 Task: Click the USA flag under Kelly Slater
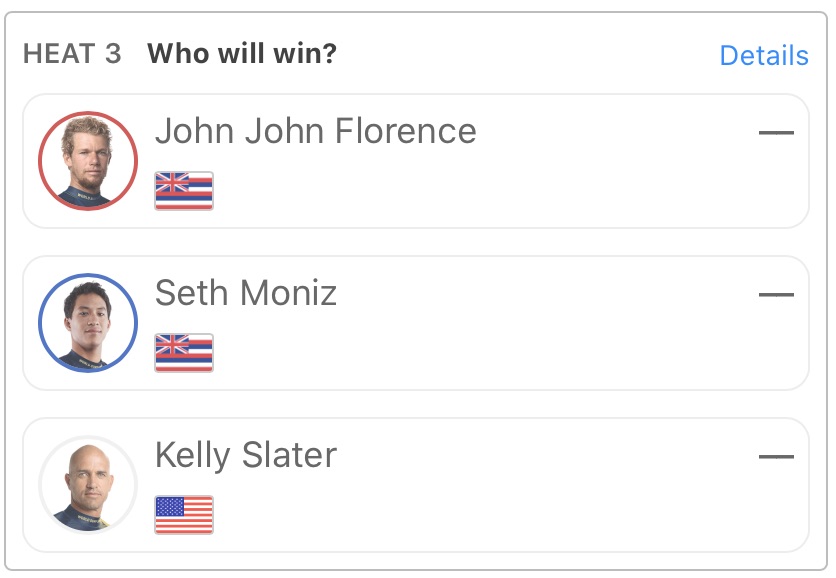(x=184, y=514)
